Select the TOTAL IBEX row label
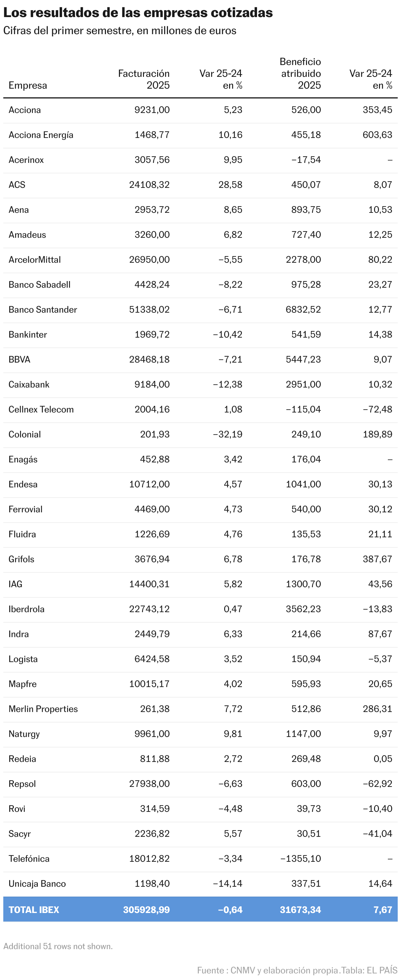The width and height of the screenshot is (401, 980). (x=34, y=910)
